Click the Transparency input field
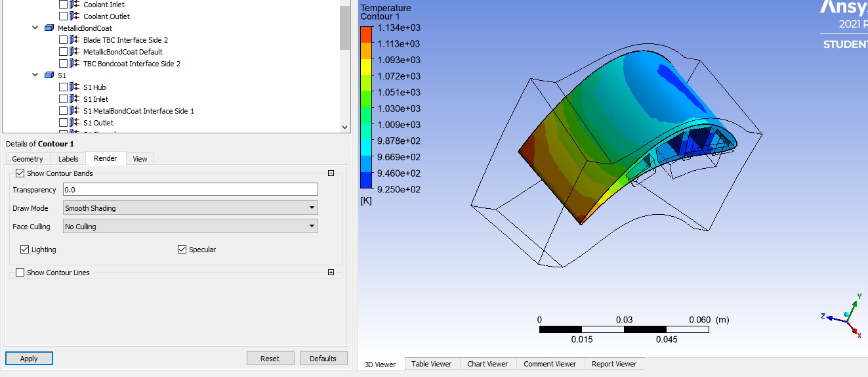 tap(190, 190)
